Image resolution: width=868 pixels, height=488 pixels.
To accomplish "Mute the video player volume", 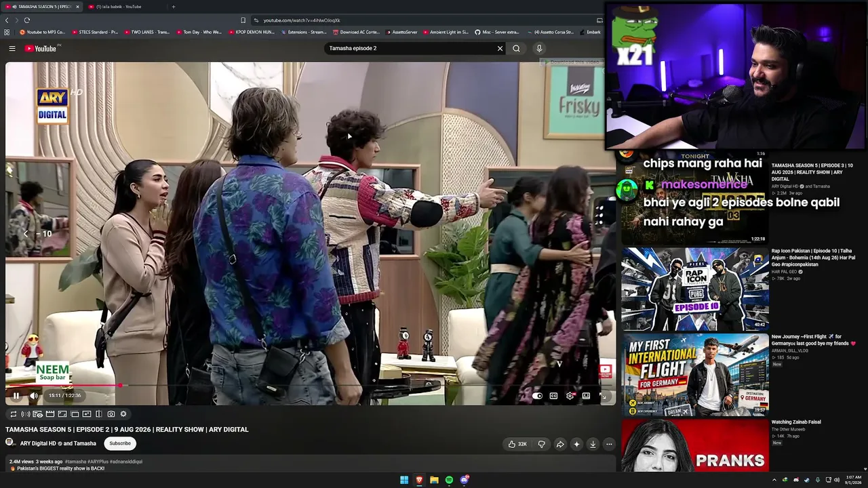I will 33,396.
